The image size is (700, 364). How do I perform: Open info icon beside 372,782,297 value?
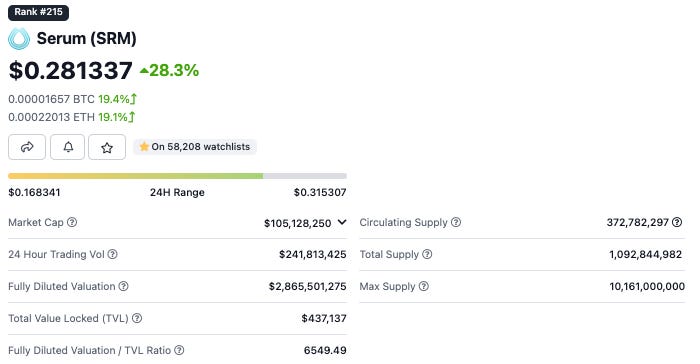677,222
